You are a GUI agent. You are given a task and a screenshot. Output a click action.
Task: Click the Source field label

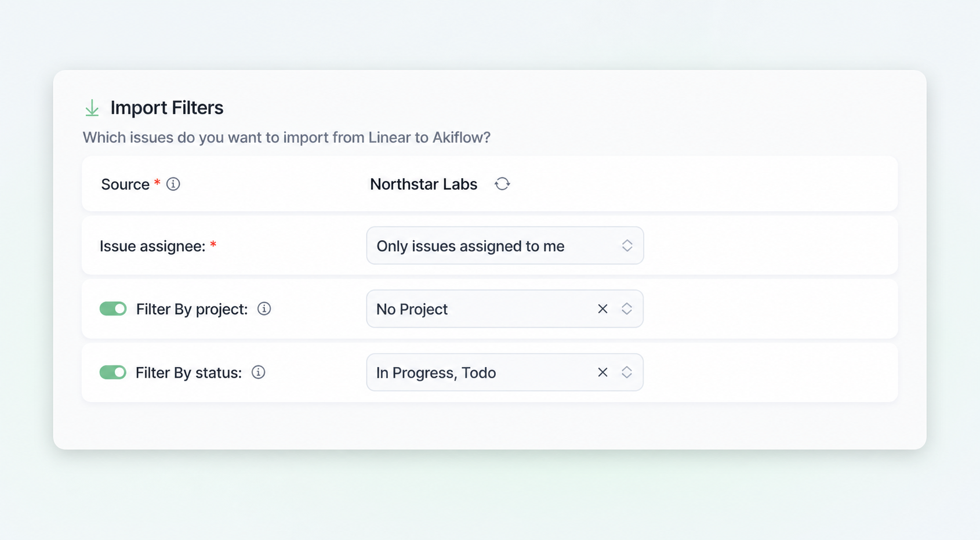[x=125, y=184]
